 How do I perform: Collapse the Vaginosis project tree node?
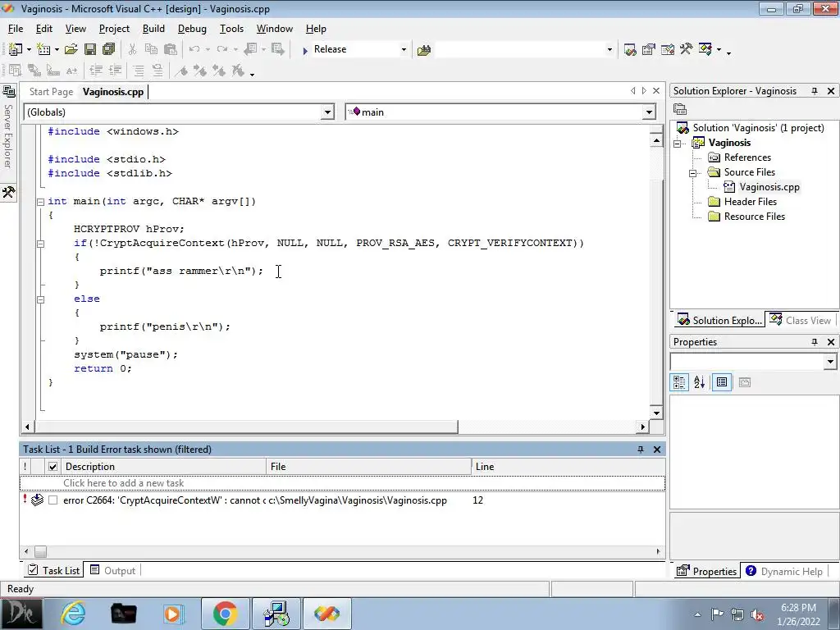click(x=677, y=143)
